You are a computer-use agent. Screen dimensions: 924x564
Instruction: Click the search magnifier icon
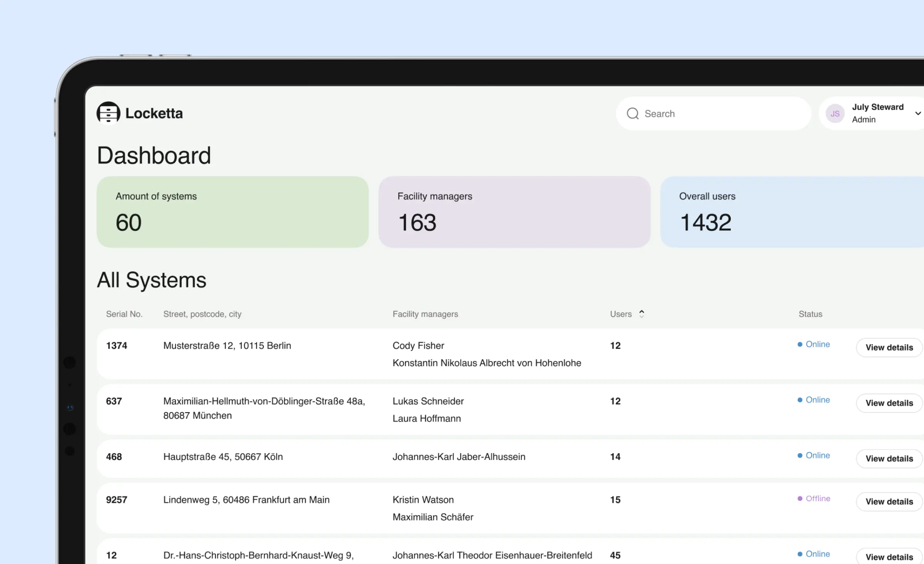click(x=633, y=113)
